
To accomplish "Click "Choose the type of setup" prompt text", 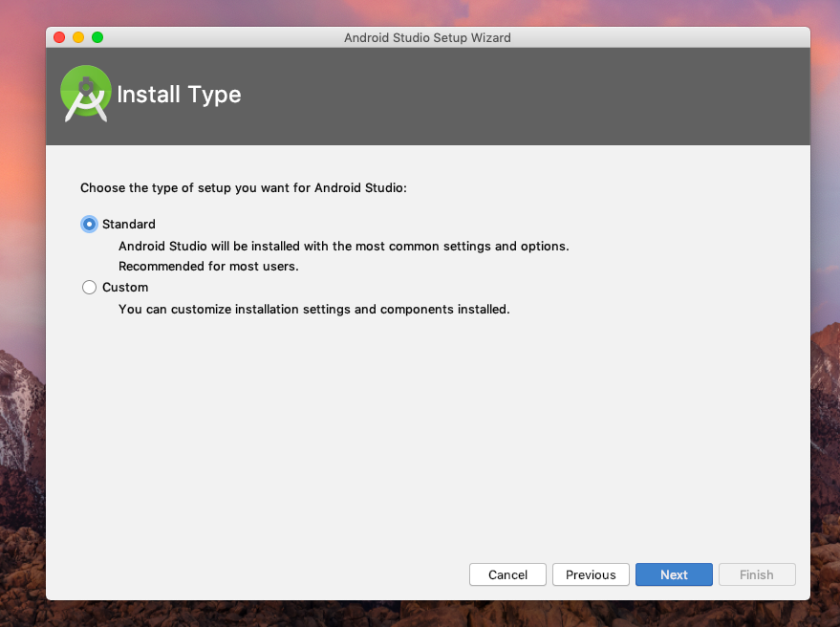I will [244, 188].
